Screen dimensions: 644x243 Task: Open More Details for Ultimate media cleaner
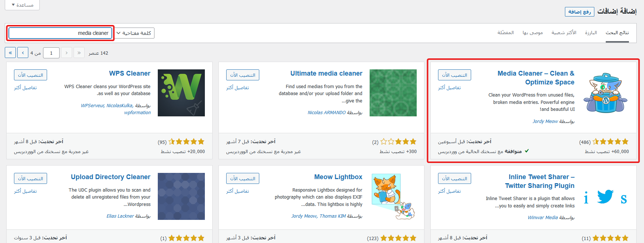coord(238,88)
